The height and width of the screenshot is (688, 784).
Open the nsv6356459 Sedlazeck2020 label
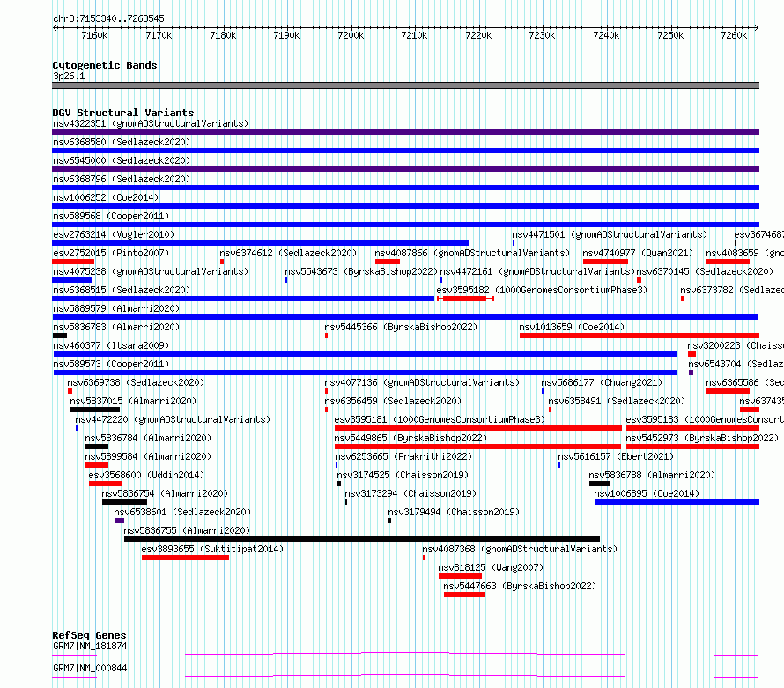393,401
